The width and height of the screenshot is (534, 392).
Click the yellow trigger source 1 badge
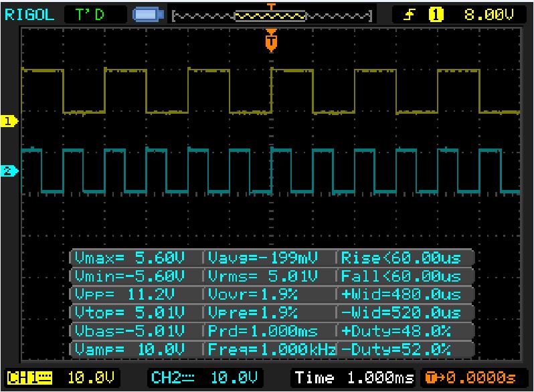[x=436, y=15]
